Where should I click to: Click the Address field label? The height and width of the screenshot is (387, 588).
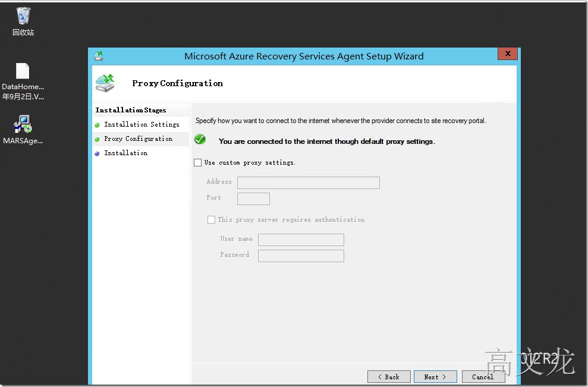219,181
